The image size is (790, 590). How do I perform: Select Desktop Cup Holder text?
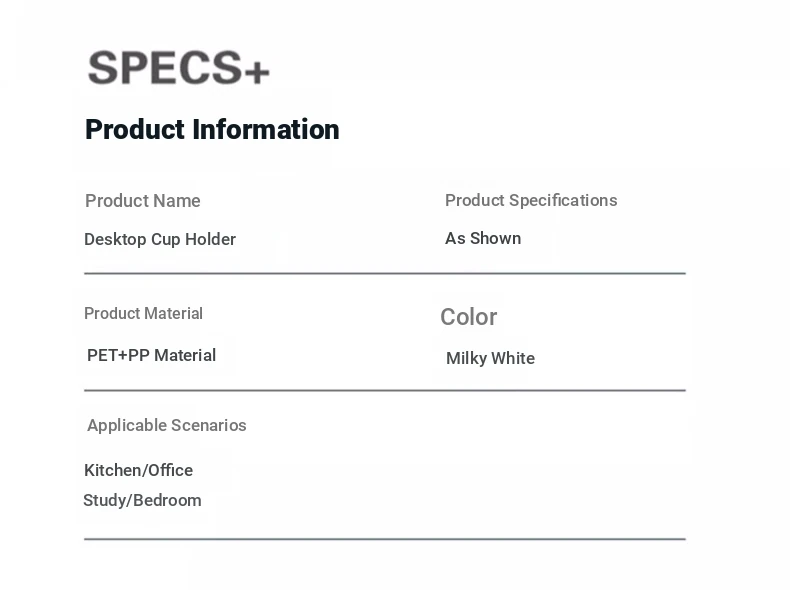coord(160,239)
